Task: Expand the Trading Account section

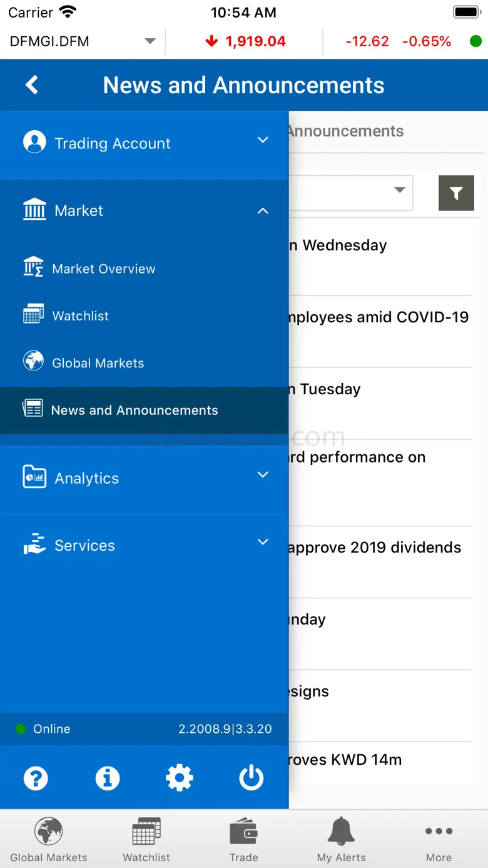Action: pyautogui.click(x=144, y=143)
